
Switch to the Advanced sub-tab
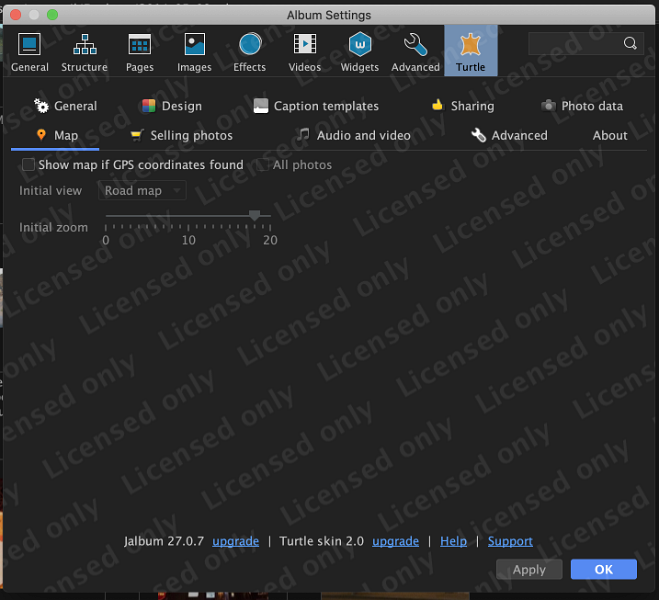(x=509, y=135)
